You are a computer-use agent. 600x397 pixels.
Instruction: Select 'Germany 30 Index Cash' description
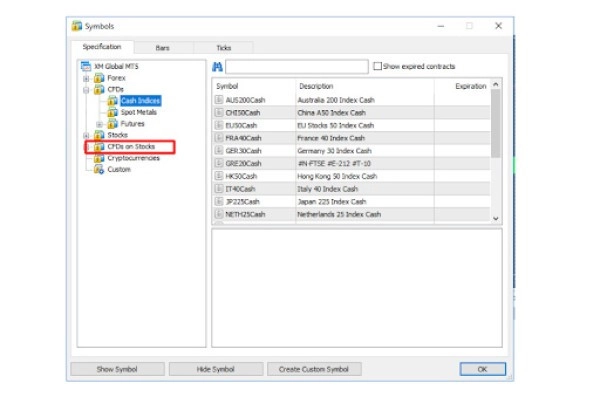click(334, 150)
